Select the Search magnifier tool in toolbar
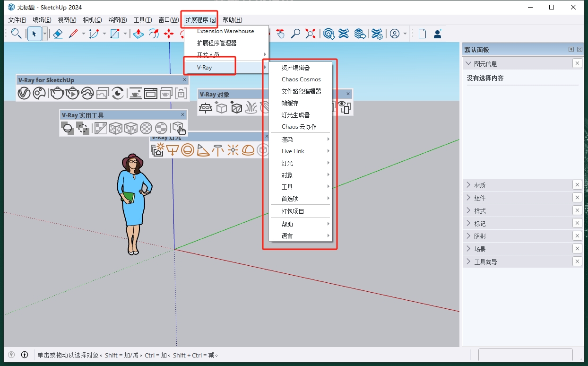 tap(17, 34)
